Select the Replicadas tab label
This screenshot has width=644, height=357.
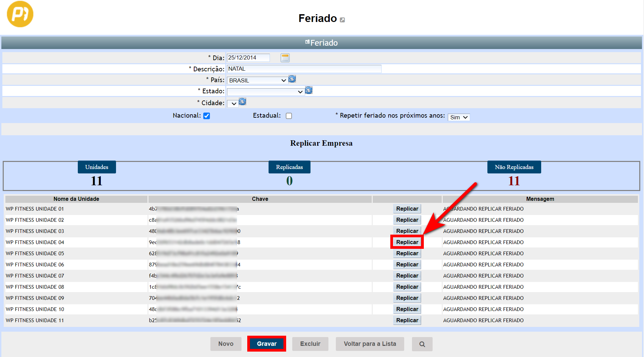[x=289, y=167]
